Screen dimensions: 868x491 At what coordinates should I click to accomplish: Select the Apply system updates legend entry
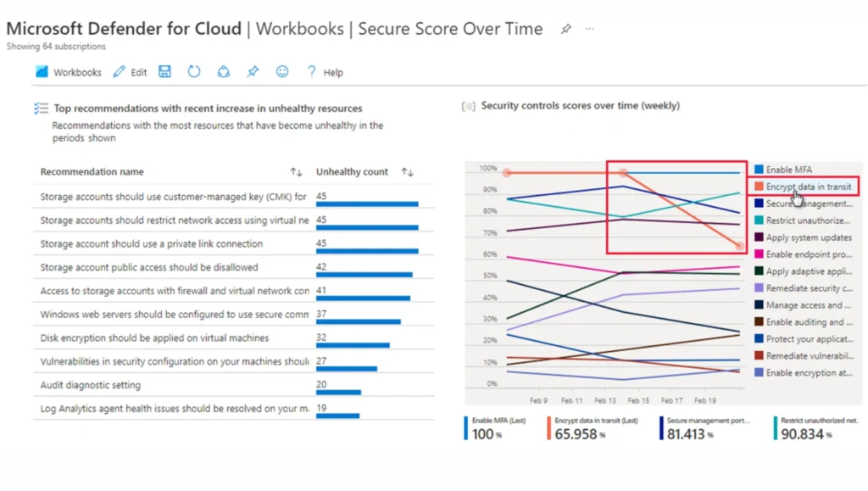[x=804, y=237]
